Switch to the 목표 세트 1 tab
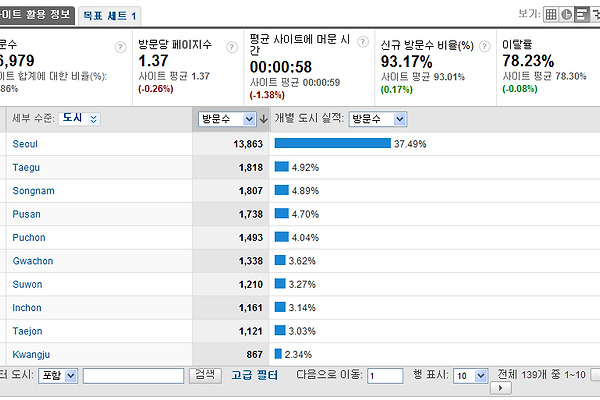Image resolution: width=600 pixels, height=400 pixels. coord(111,17)
